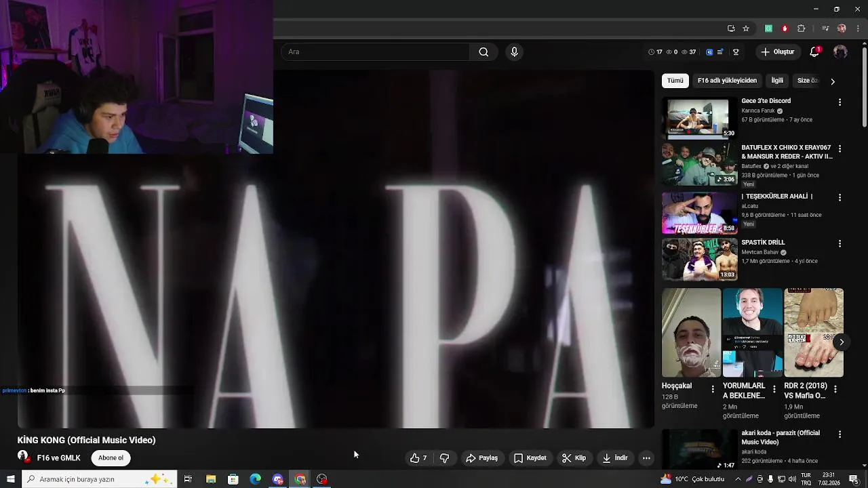Click the trophy extension icon on YouTube bar
The width and height of the screenshot is (868, 488).
coord(736,52)
